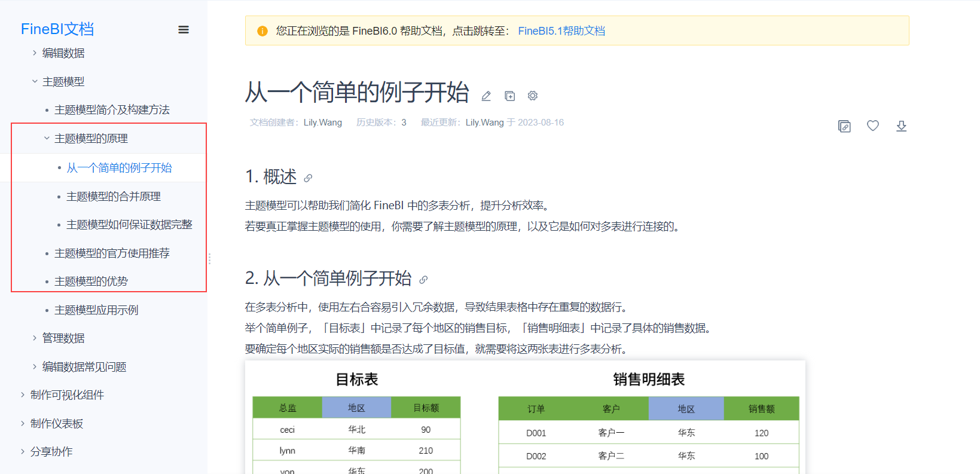Screen dimensions: 980x474
Task: Click the sales amount 100 cell
Action: [x=762, y=456]
